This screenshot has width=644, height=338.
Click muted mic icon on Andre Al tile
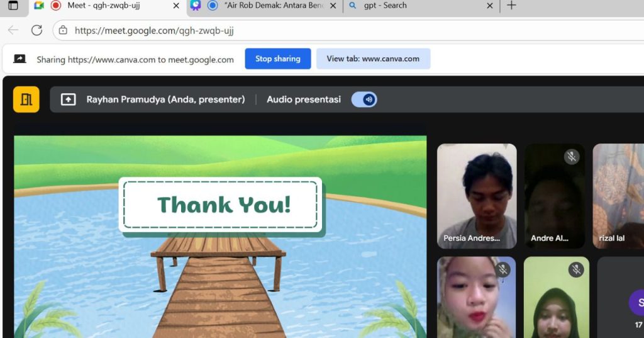point(571,157)
